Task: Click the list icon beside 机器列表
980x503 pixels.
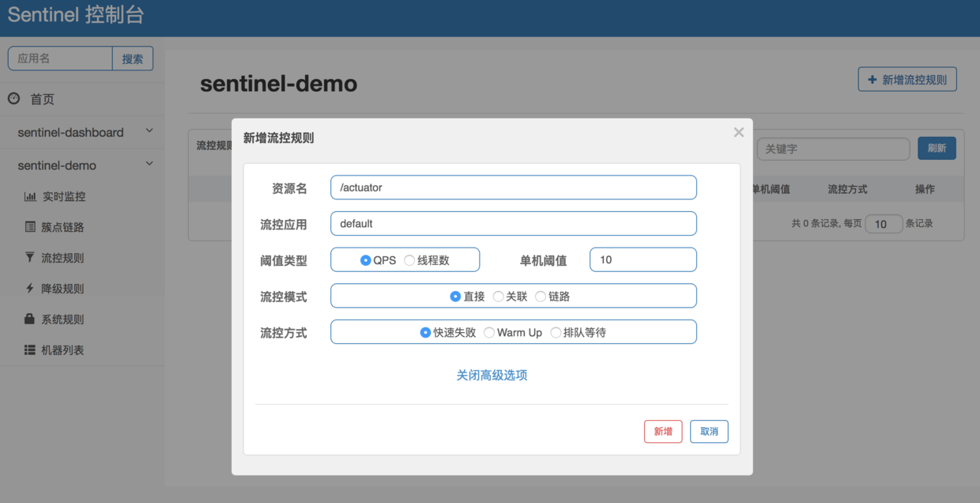Action: pyautogui.click(x=30, y=350)
